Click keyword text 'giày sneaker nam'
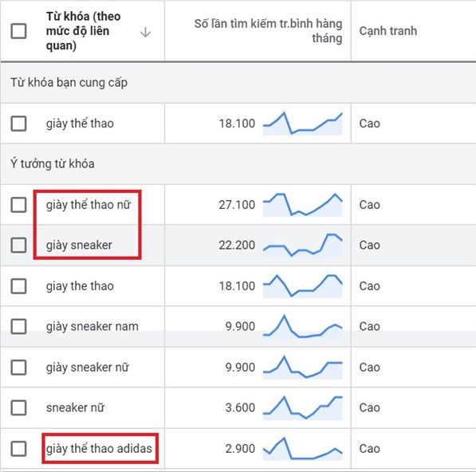Image resolution: width=476 pixels, height=472 pixels. 92,327
